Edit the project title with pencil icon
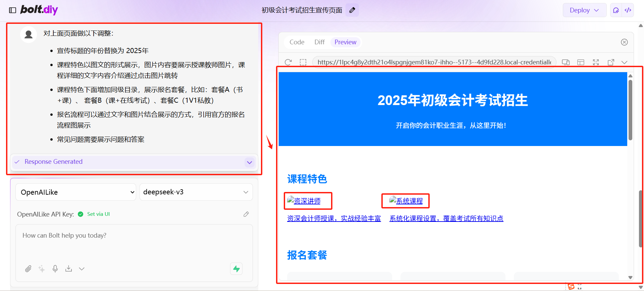Image resolution: width=644 pixels, height=291 pixels. pyautogui.click(x=352, y=10)
